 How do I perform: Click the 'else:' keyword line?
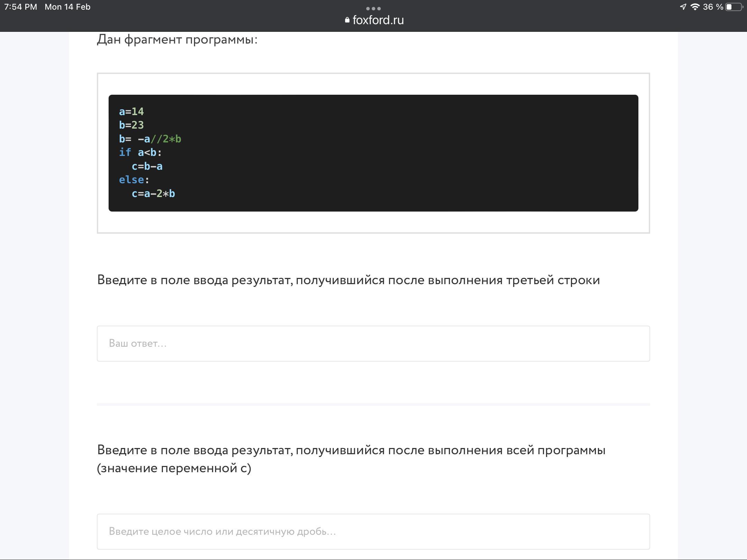pyautogui.click(x=134, y=180)
